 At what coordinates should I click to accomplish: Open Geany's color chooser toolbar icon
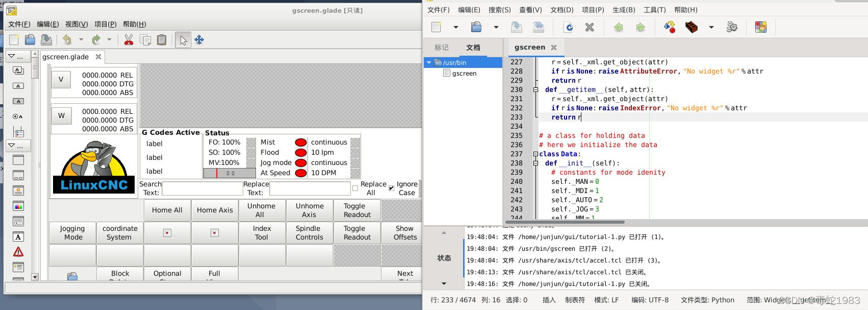tap(761, 27)
